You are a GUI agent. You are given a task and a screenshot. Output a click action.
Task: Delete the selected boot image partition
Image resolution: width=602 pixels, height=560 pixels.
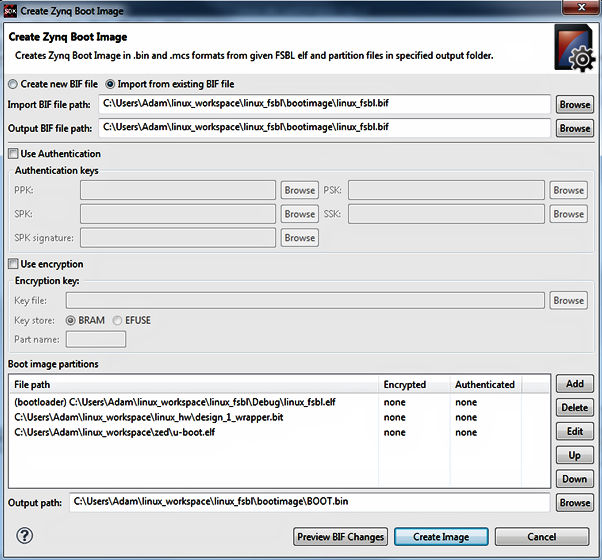[x=575, y=408]
